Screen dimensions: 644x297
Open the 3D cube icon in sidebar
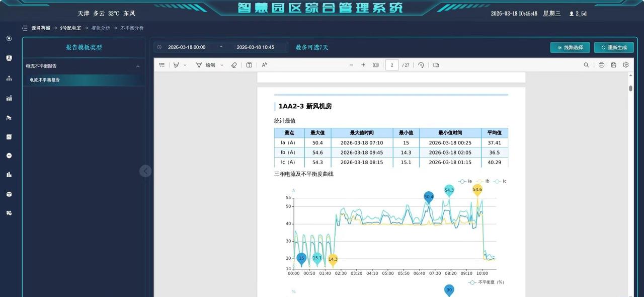coord(9,194)
